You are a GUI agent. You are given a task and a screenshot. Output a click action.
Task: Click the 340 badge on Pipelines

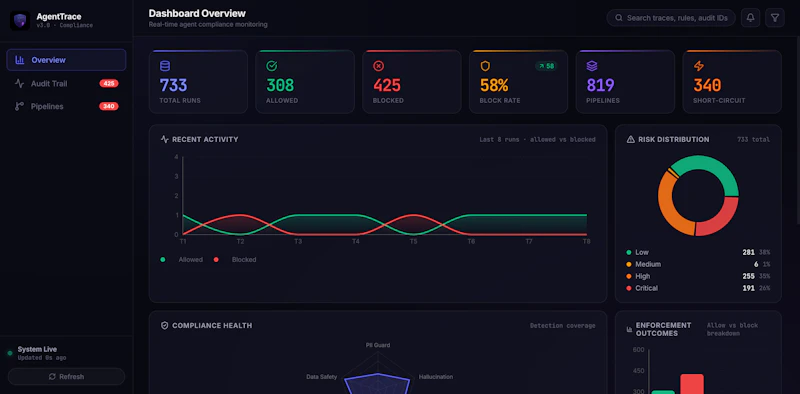point(109,106)
